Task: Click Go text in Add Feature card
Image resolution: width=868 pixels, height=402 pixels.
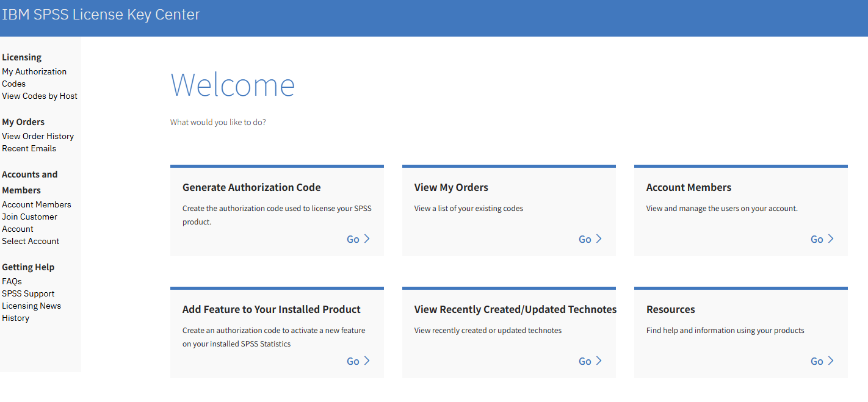Action: tap(353, 361)
